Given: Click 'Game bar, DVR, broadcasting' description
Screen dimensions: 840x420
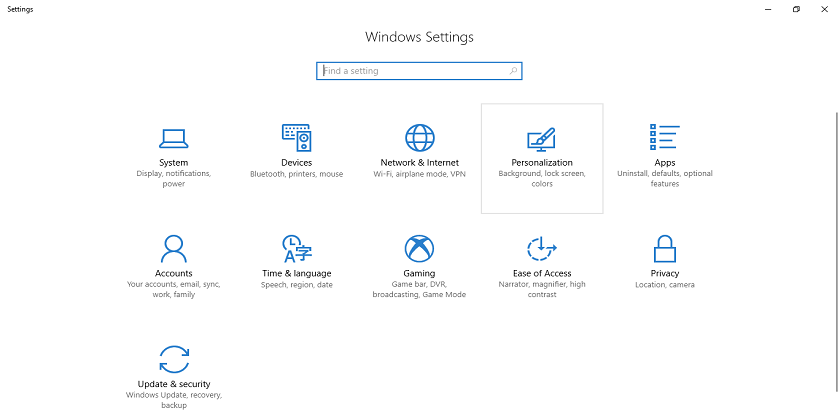Looking at the screenshot, I should (419, 289).
